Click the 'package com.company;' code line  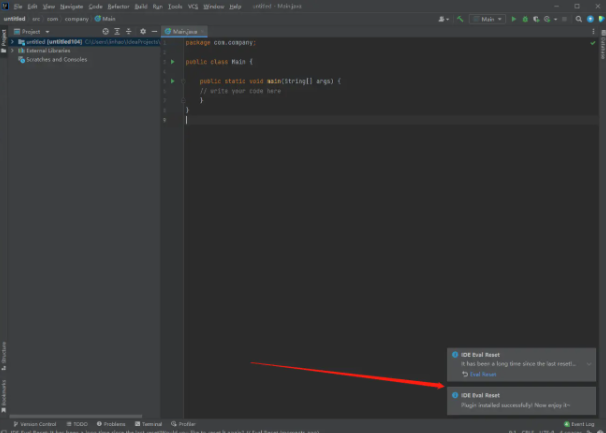tap(221, 43)
